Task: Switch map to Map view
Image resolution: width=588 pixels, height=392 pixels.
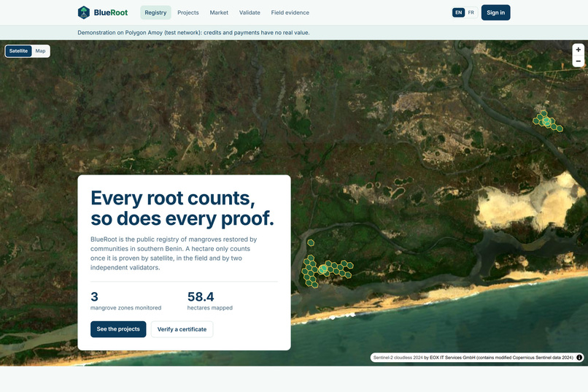Action: point(41,51)
